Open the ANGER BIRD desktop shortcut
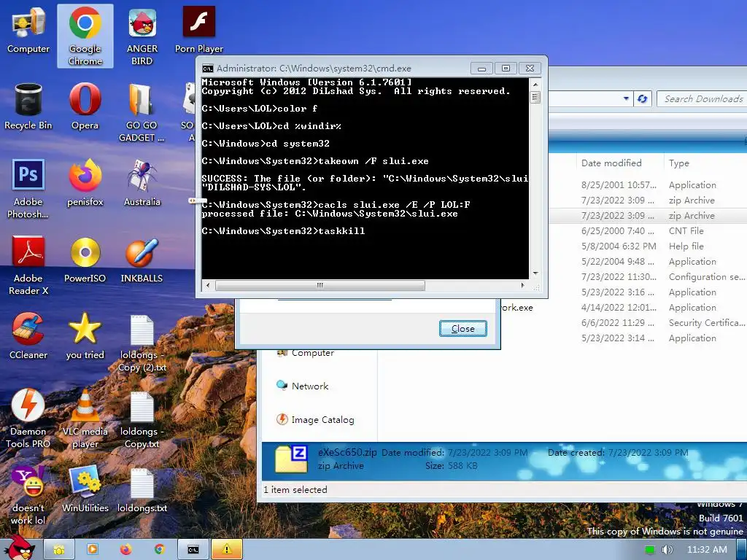 point(142,36)
